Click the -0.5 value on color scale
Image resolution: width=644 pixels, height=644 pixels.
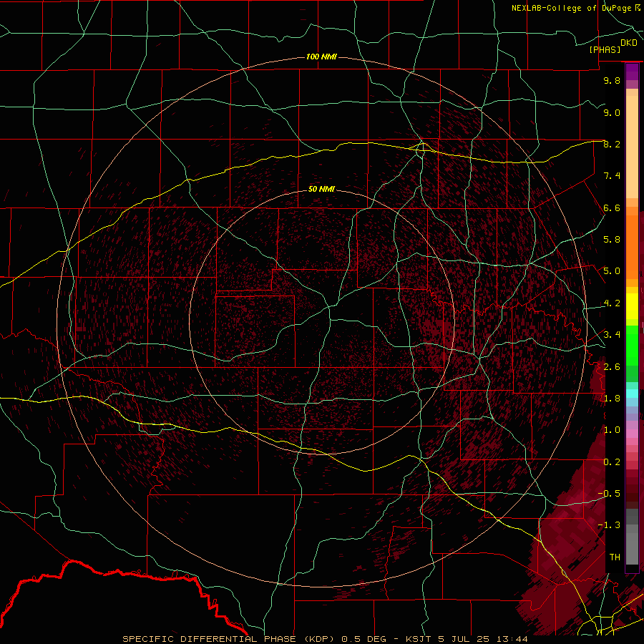coord(609,493)
